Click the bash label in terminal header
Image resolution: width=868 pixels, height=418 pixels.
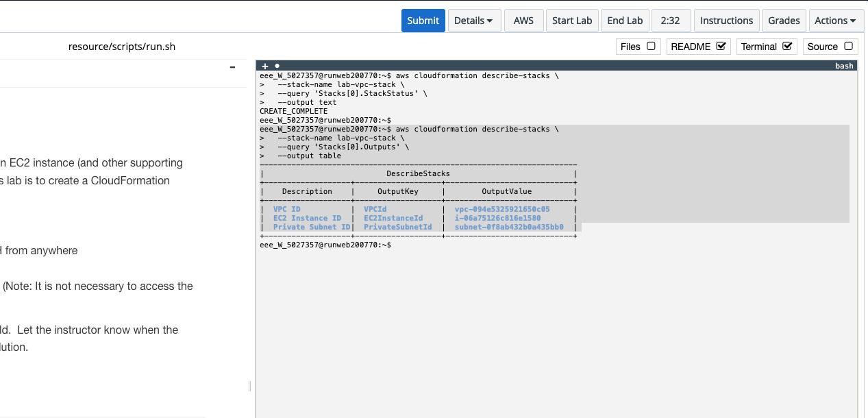point(844,66)
